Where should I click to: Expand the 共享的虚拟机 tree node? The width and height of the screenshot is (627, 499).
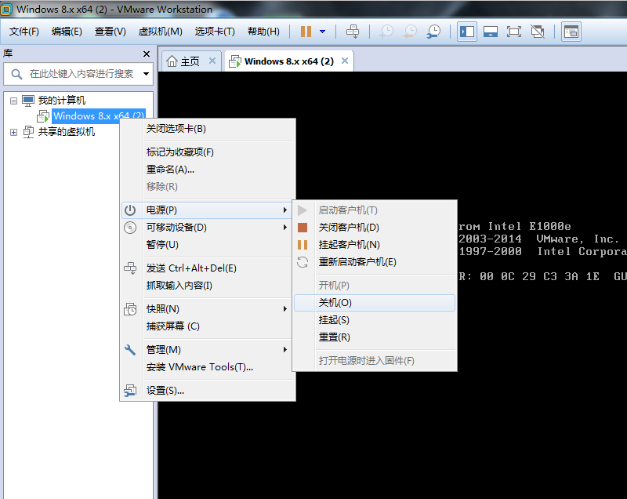(x=12, y=131)
